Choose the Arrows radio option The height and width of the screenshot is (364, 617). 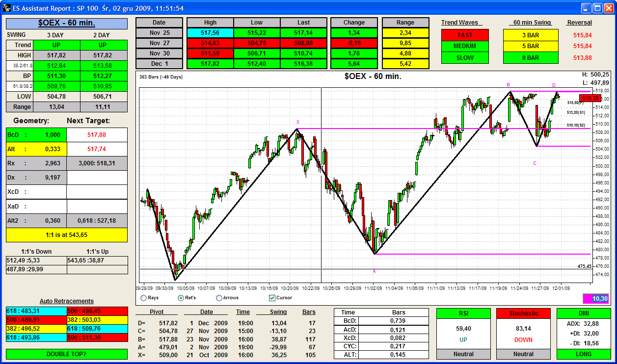pos(219,298)
